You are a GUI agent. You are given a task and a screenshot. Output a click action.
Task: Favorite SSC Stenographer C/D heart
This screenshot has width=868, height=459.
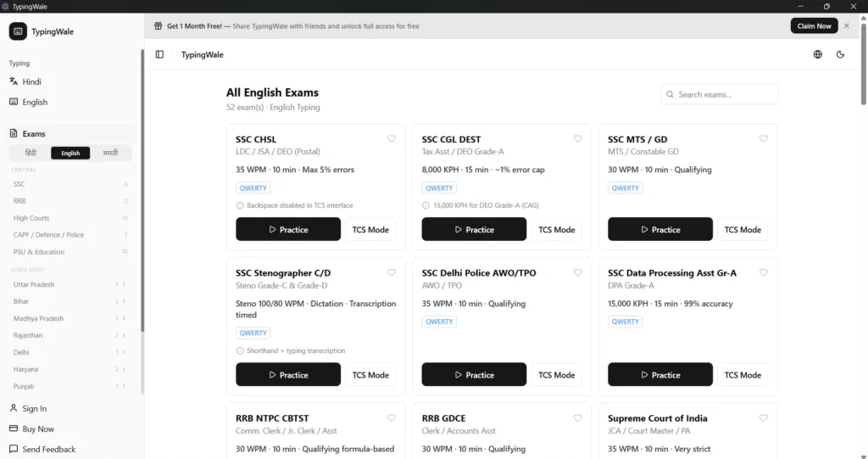(x=392, y=272)
